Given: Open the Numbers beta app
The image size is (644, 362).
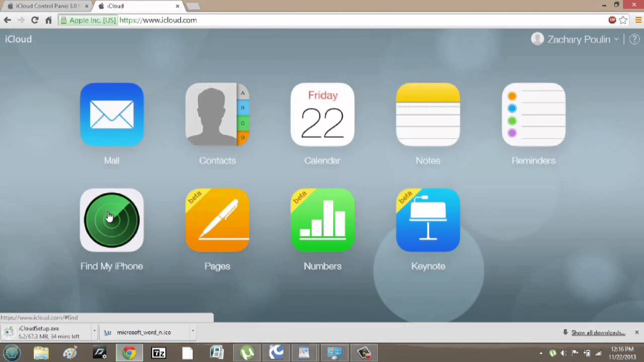Looking at the screenshot, I should point(323,220).
